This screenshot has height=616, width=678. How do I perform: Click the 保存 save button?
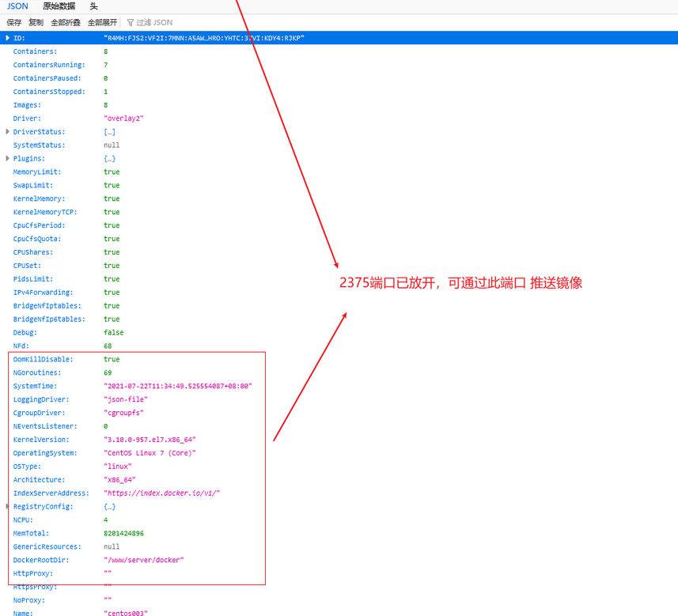coord(13,22)
